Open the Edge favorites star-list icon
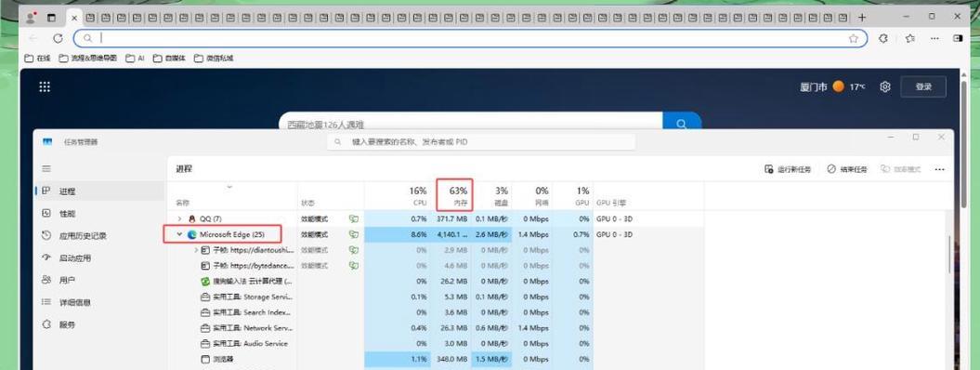This screenshot has width=980, height=370. 910,38
